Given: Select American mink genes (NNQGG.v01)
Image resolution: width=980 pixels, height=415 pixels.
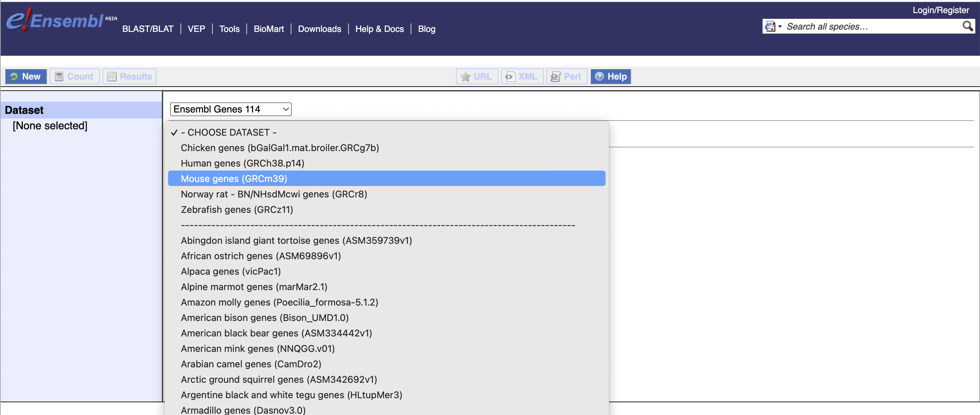Looking at the screenshot, I should click(386, 349).
